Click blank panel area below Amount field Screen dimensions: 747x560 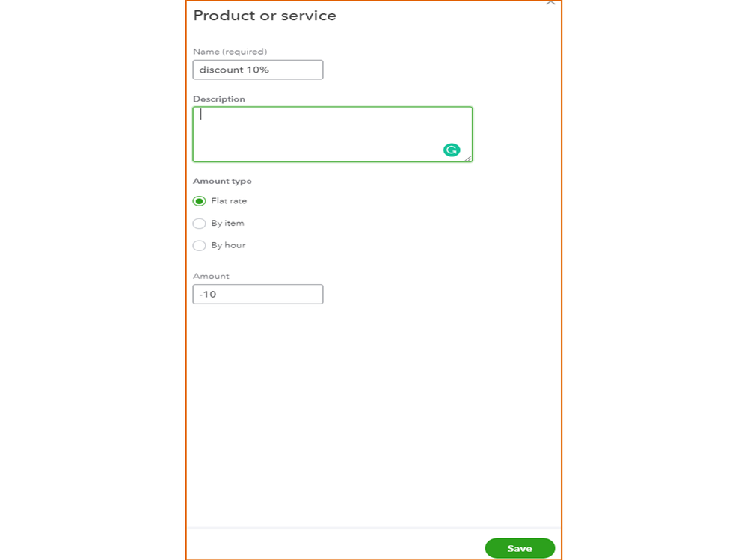click(372, 411)
